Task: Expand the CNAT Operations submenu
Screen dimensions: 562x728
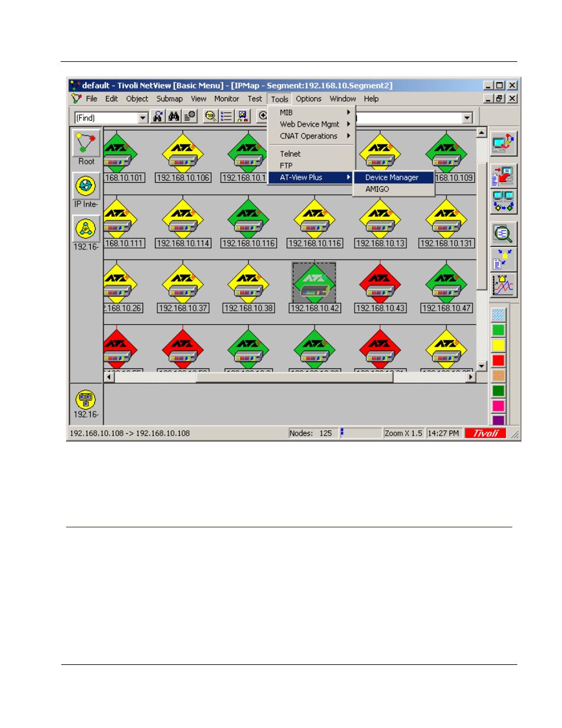Action: (311, 136)
